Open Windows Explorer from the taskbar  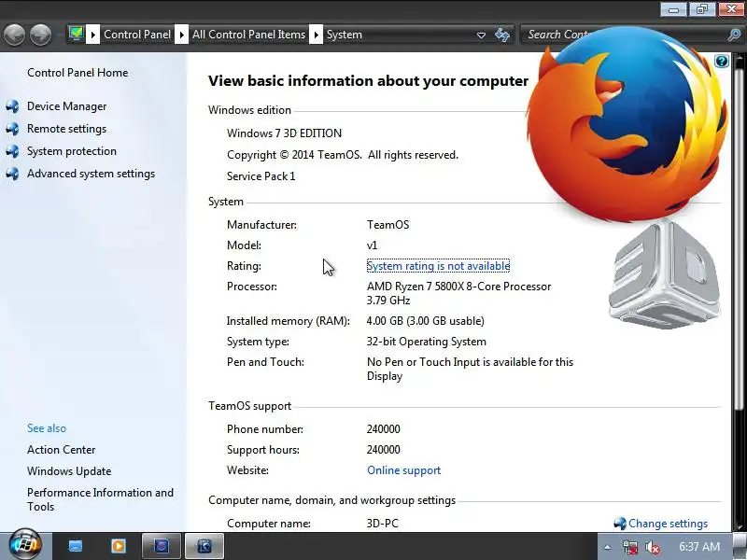point(76,546)
